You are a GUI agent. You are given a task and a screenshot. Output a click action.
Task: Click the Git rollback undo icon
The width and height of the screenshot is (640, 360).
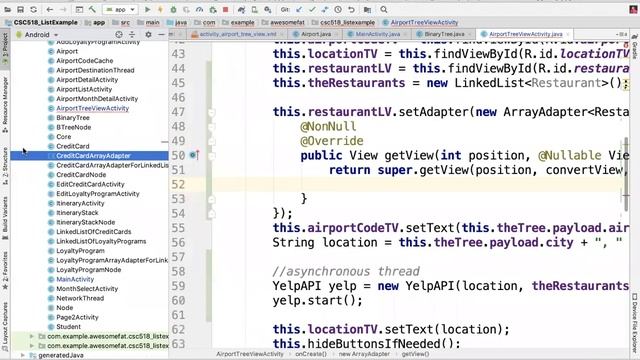351,9
